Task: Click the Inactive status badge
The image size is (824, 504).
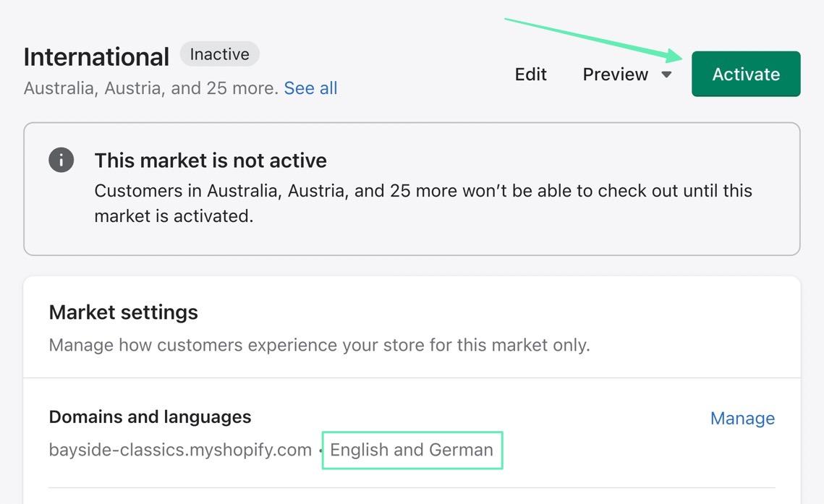Action: pyautogui.click(x=219, y=54)
